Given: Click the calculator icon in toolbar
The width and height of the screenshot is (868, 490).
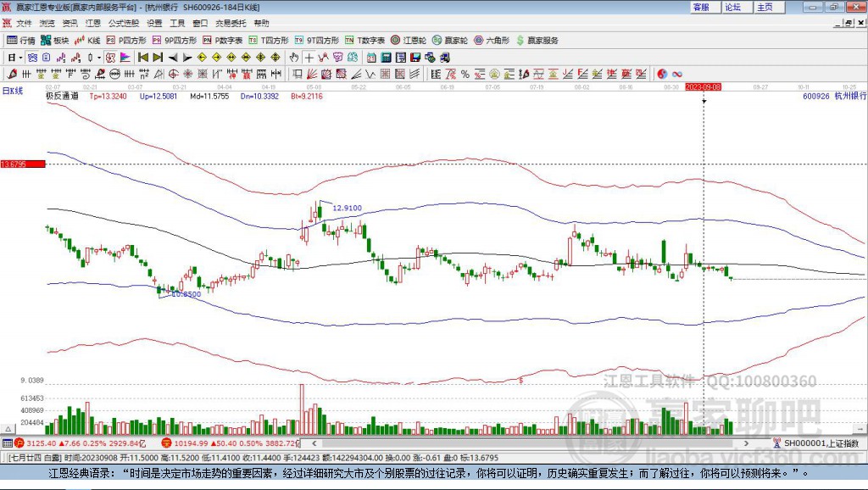Looking at the screenshot, I should (386, 58).
